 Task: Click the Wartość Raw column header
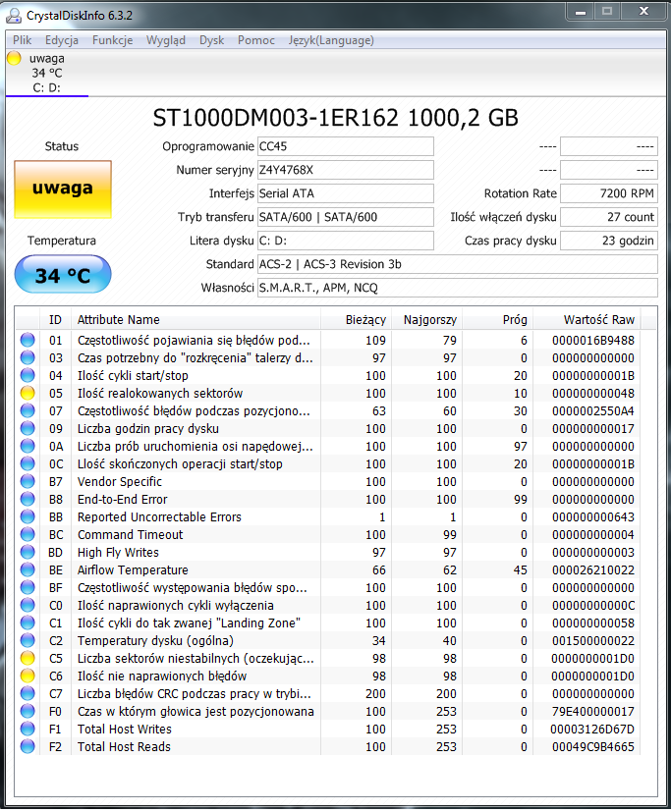point(587,319)
